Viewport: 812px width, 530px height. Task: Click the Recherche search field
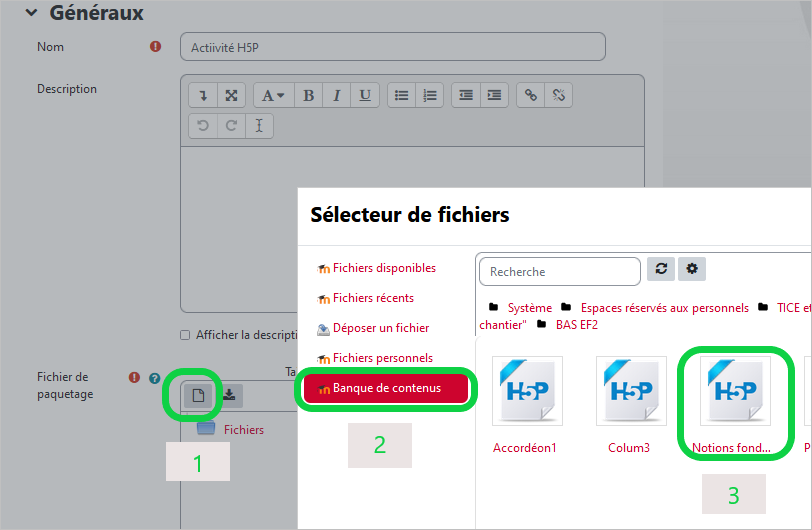point(560,271)
